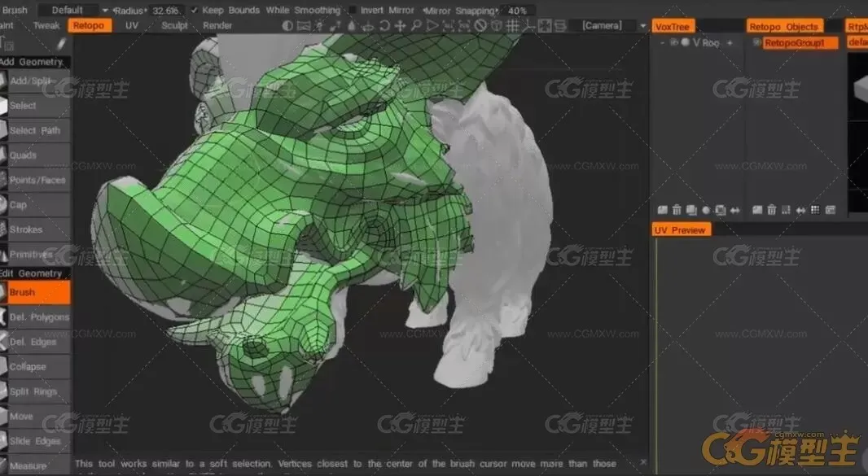This screenshot has height=476, width=868.
Task: Choose the Select Path tool
Action: click(x=36, y=131)
